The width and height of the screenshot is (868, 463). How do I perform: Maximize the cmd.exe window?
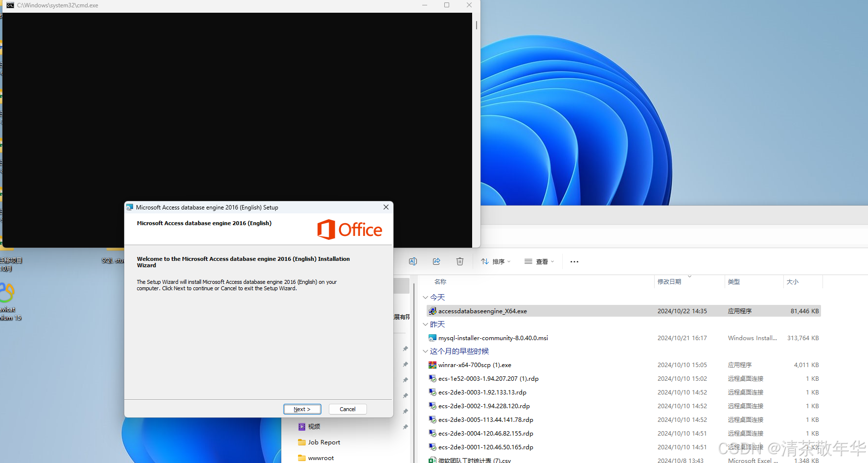coord(447,5)
